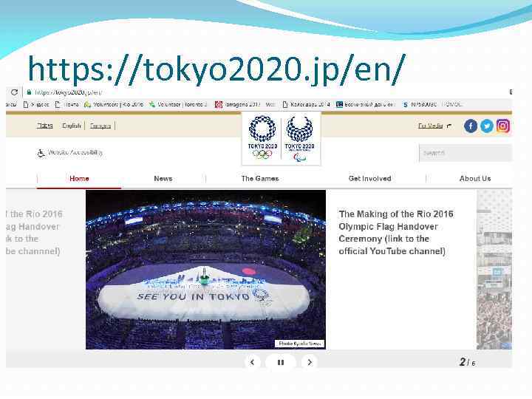Click the tokyo2020.jp URL in the address bar
Viewport: 532px width, 399px height.
pyautogui.click(x=68, y=92)
